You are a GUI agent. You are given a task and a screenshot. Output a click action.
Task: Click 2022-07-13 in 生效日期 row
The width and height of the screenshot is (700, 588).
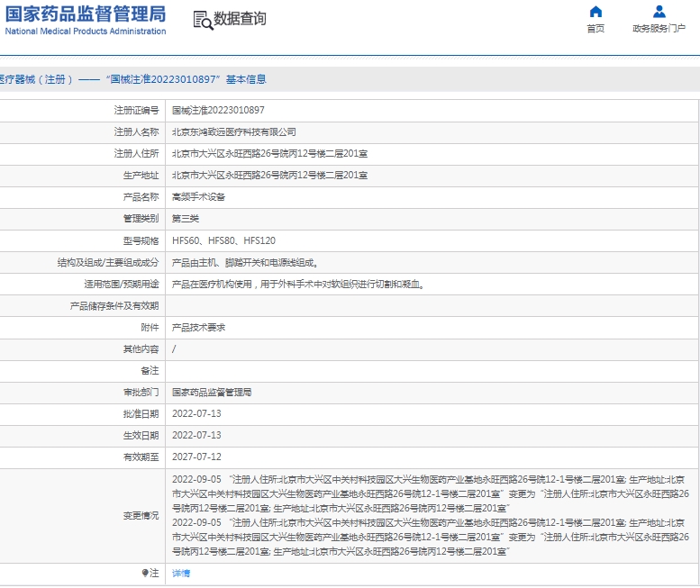pos(196,436)
